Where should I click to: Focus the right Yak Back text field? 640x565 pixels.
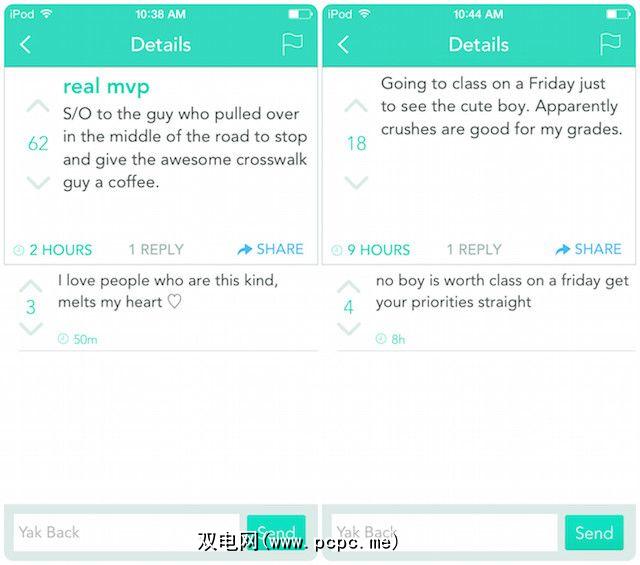pos(444,532)
